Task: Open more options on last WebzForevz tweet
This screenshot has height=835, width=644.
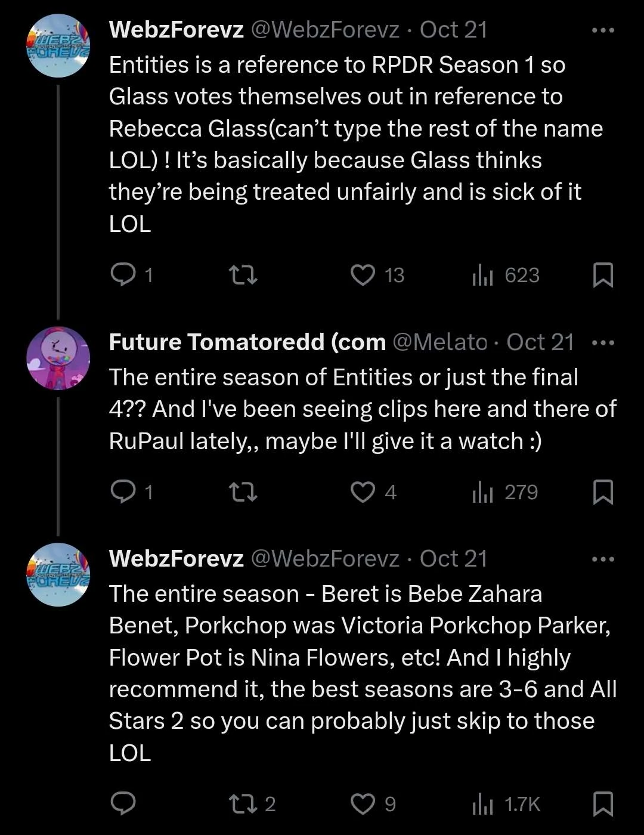Action: pos(603,559)
